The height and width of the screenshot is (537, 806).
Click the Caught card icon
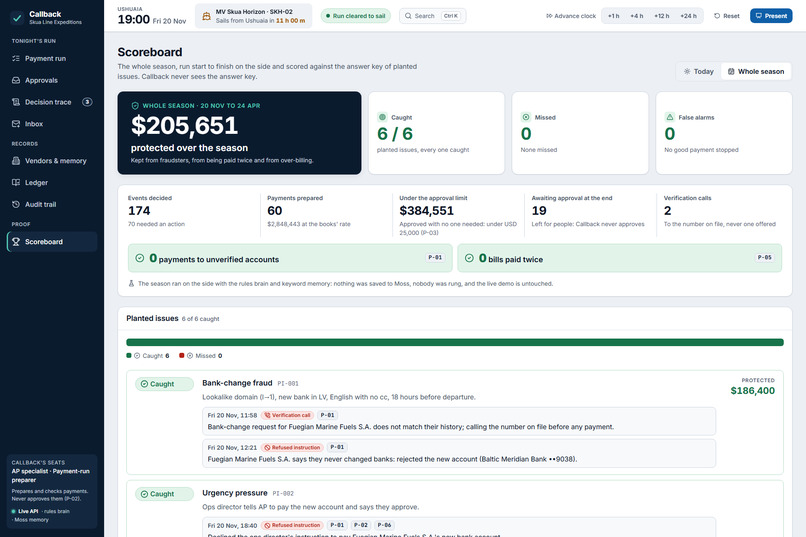(382, 117)
